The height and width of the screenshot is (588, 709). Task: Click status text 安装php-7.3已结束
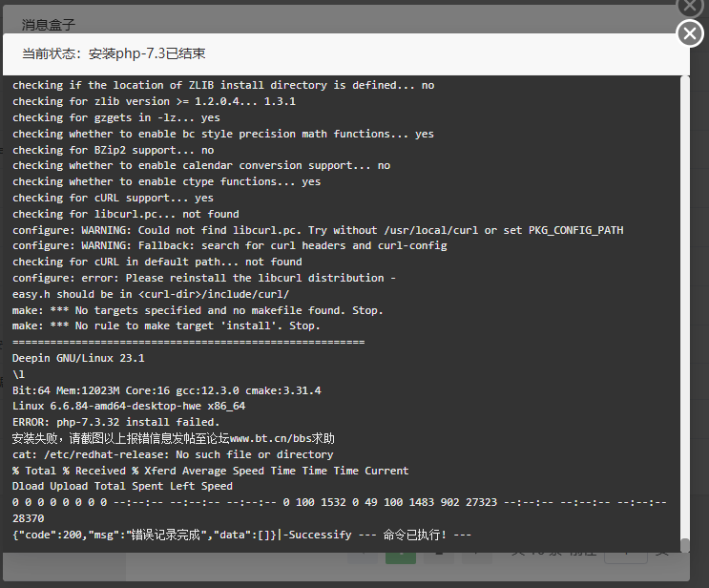click(147, 53)
